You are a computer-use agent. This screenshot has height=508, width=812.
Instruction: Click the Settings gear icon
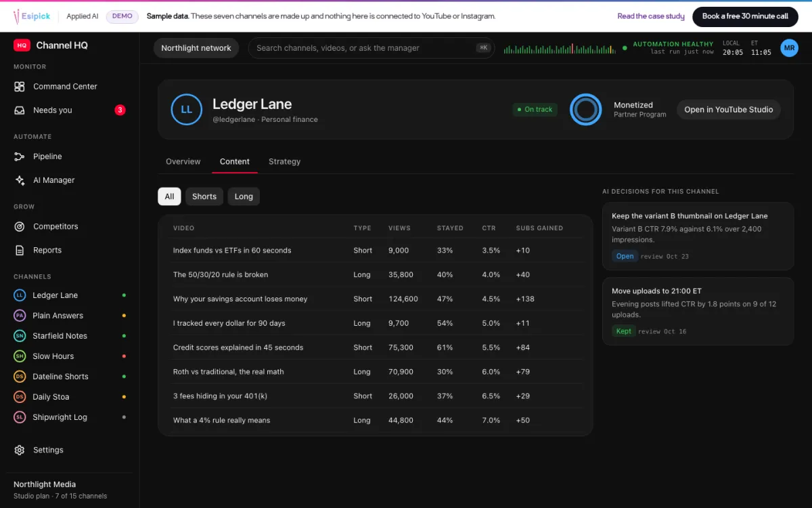pyautogui.click(x=20, y=450)
